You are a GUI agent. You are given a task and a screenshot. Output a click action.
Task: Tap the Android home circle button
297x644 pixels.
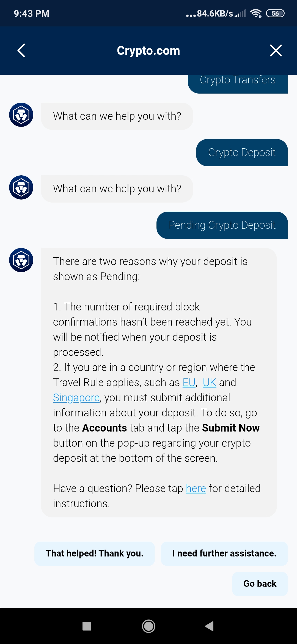(148, 626)
